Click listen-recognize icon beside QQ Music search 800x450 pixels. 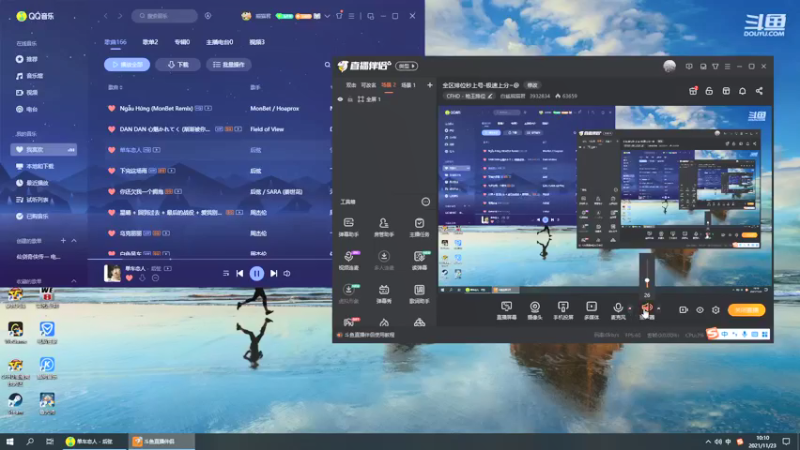(208, 16)
